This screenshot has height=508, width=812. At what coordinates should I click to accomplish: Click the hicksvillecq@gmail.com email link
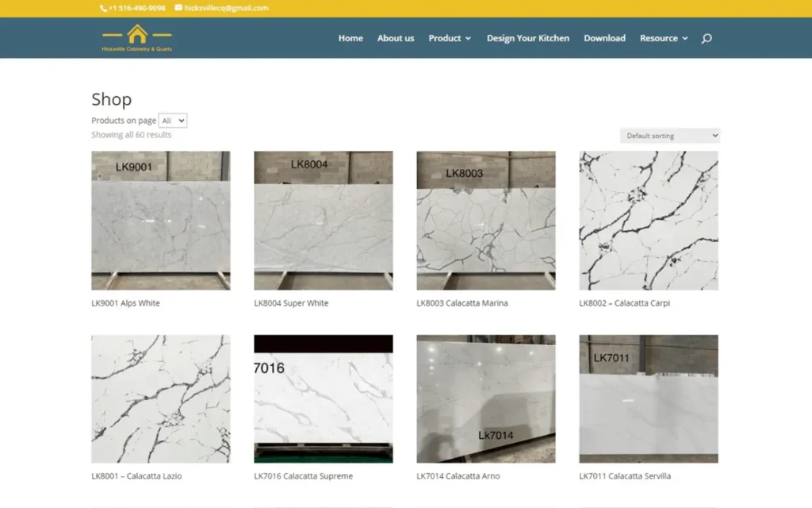226,8
